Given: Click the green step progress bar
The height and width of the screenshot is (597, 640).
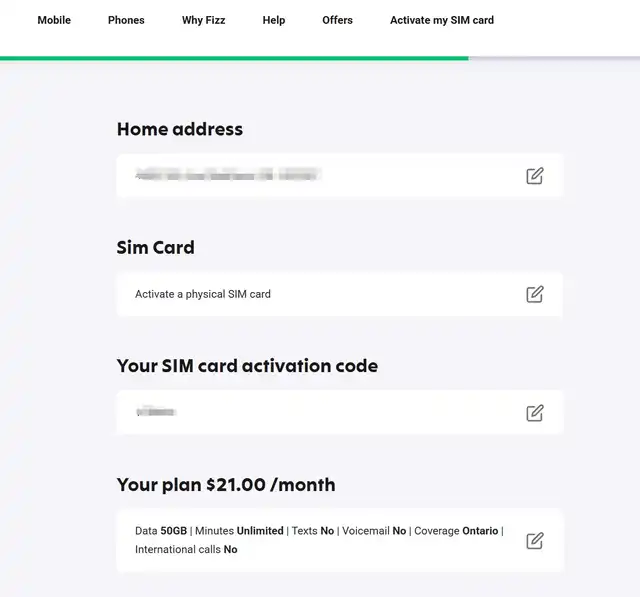Looking at the screenshot, I should pyautogui.click(x=234, y=58).
